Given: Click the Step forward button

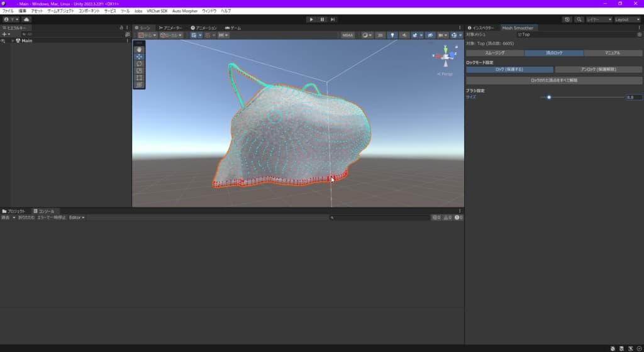Looking at the screenshot, I should (x=333, y=19).
